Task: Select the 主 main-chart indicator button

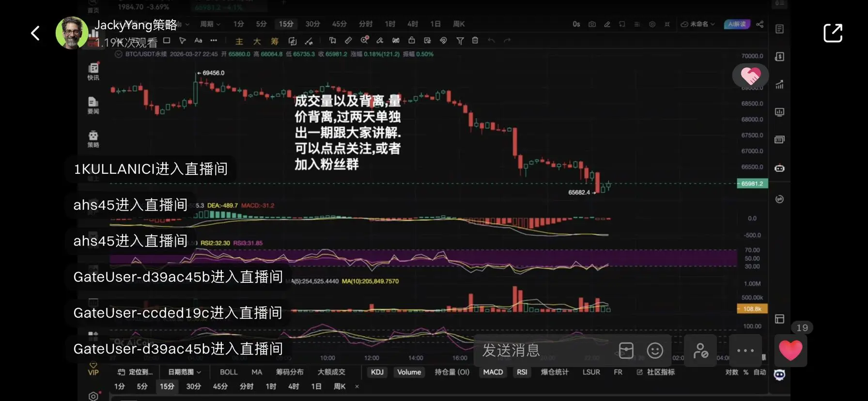Action: pyautogui.click(x=239, y=41)
